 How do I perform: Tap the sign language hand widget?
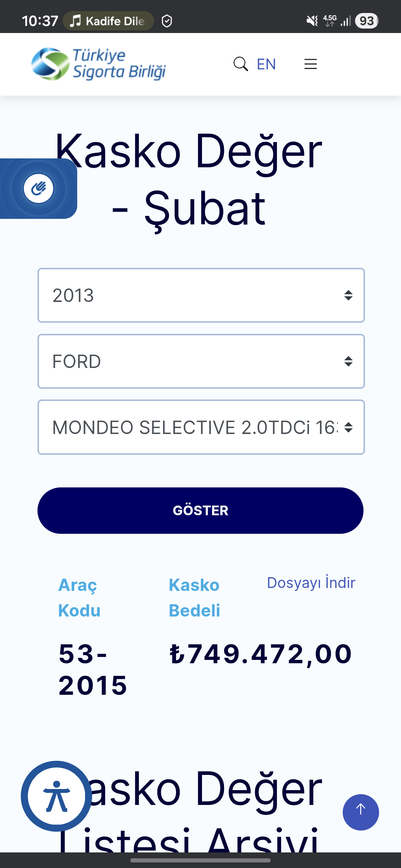click(x=39, y=188)
